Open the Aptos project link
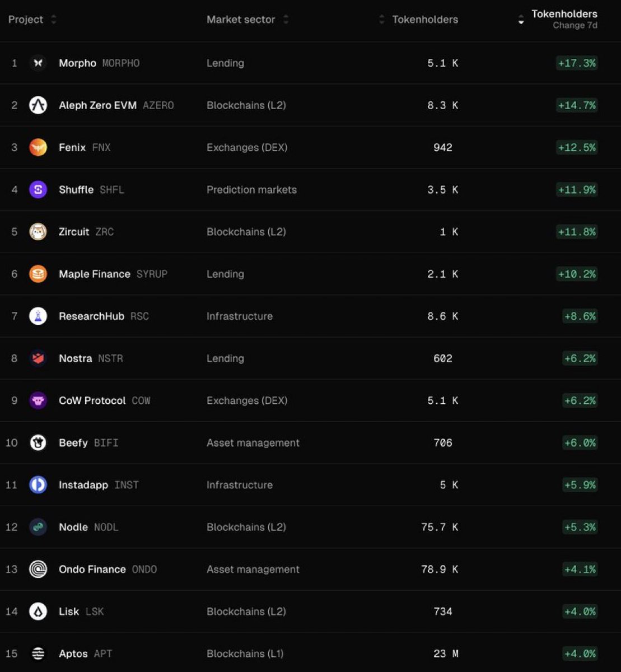 73,654
